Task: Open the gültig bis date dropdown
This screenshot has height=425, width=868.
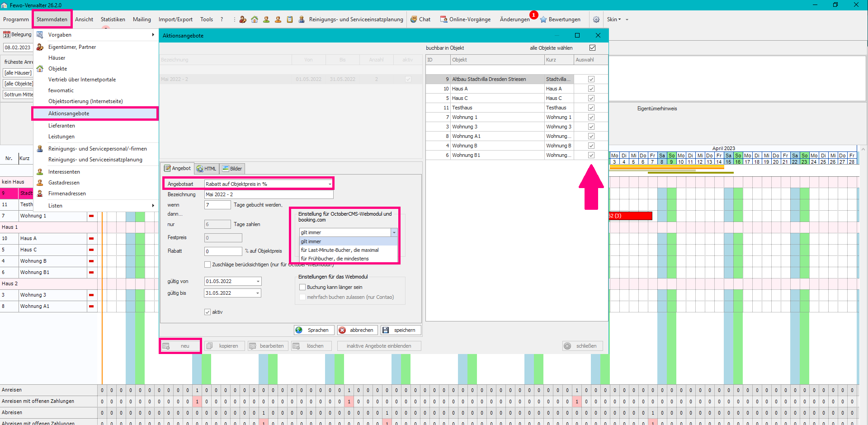Action: click(x=258, y=293)
